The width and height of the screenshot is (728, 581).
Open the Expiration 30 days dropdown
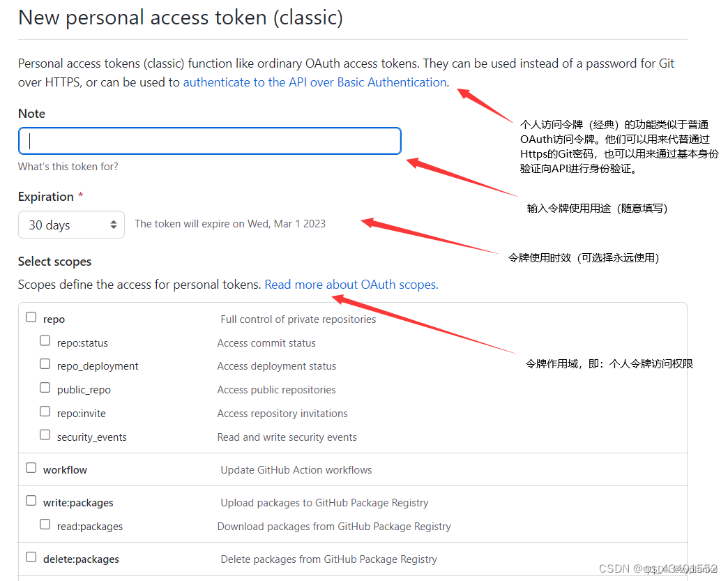point(71,225)
